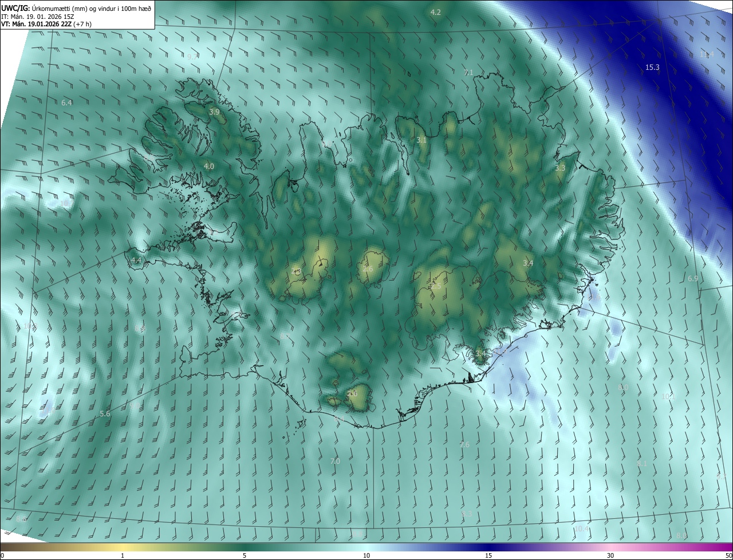Image resolution: width=733 pixels, height=560 pixels.
Task: Click the 30 tick on the colour scale
Action: (610, 555)
